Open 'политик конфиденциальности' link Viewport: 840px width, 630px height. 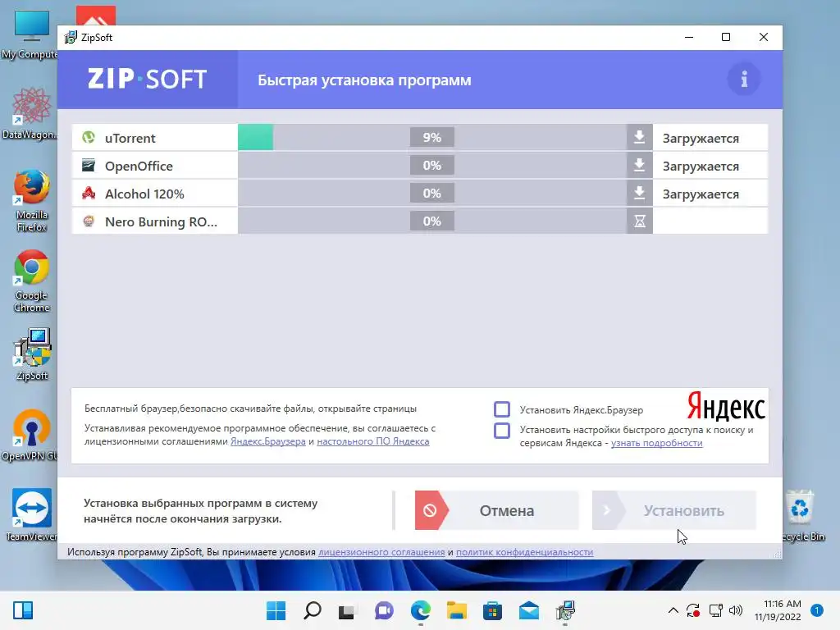(524, 552)
